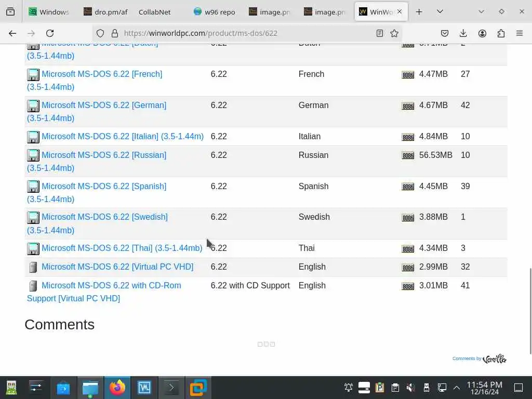Switch to the w96 repo tab
This screenshot has width=532, height=399.
(216, 12)
